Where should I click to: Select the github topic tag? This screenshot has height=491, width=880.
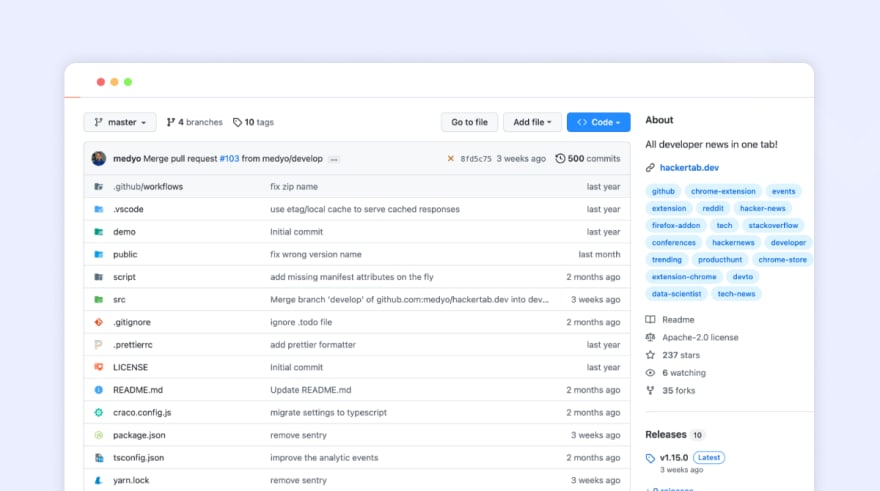663,191
